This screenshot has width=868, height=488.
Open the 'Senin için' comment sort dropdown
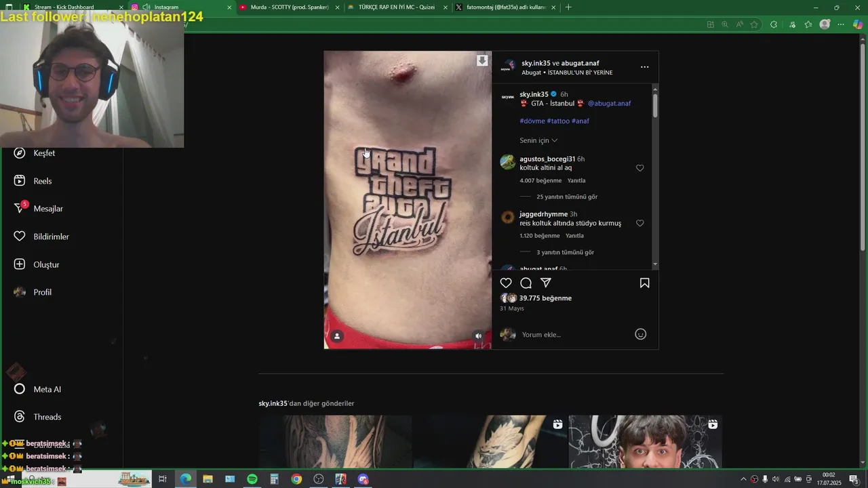538,140
